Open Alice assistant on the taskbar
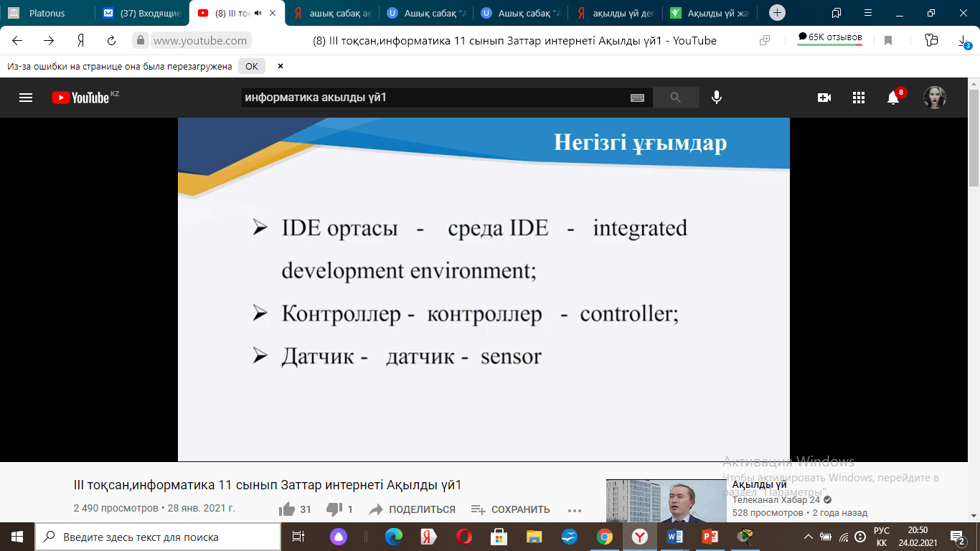 click(x=338, y=537)
